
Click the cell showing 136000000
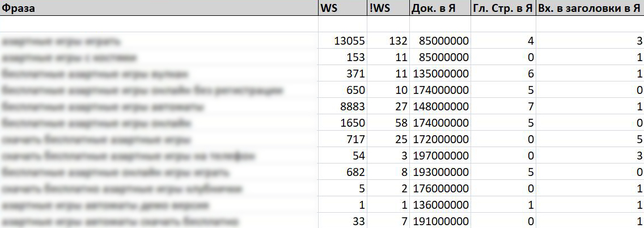pos(440,205)
